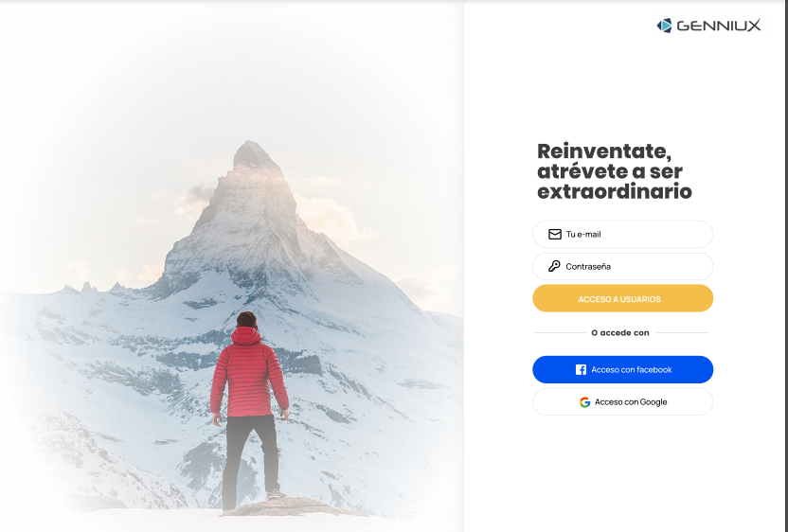
Task: Choose the Acceso con Google text label
Action: click(x=631, y=402)
